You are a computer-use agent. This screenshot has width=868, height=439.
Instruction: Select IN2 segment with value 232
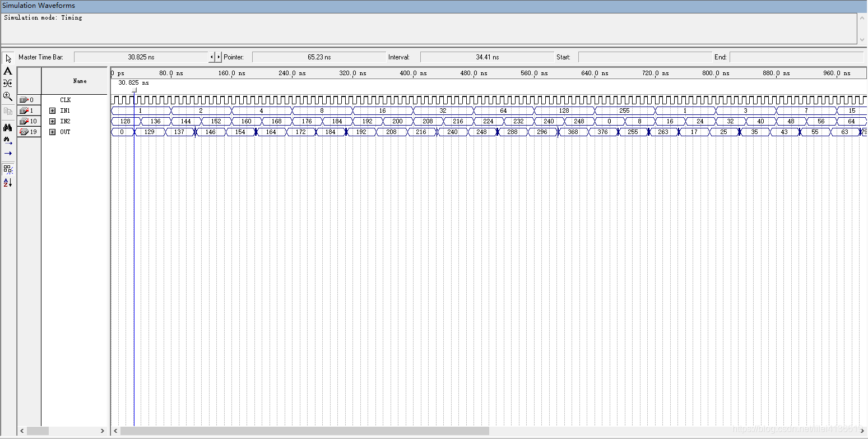pyautogui.click(x=518, y=121)
